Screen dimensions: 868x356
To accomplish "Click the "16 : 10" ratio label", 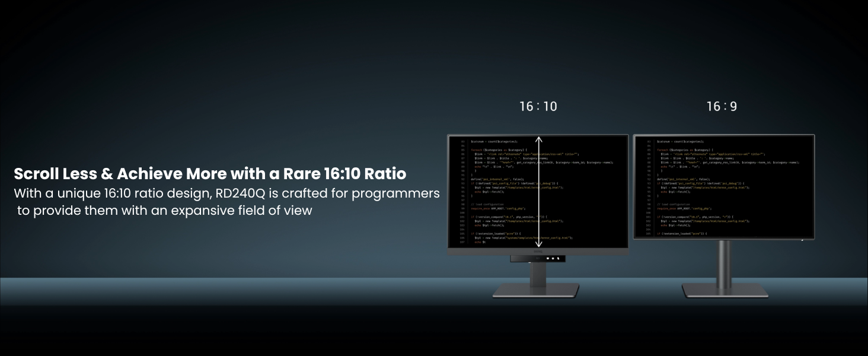I will pyautogui.click(x=538, y=106).
